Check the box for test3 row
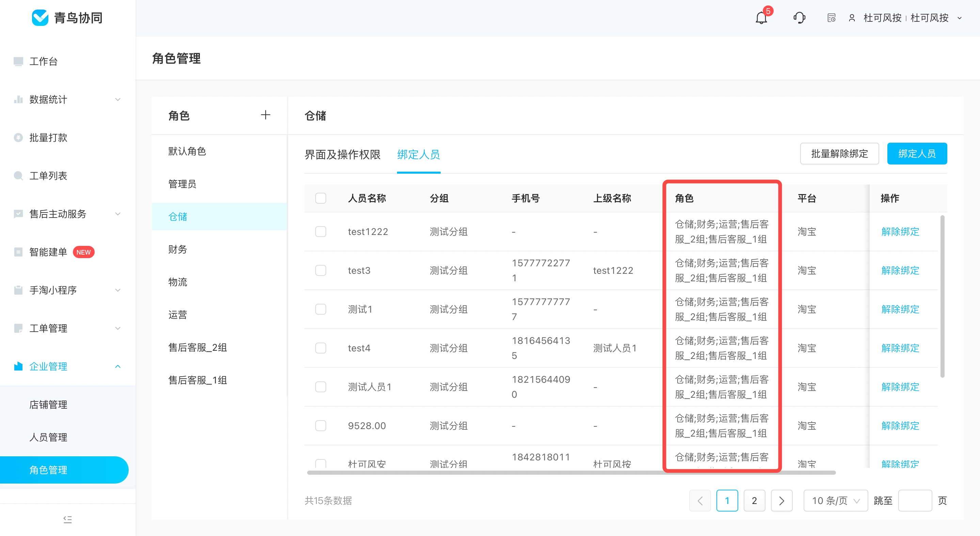 pyautogui.click(x=321, y=270)
